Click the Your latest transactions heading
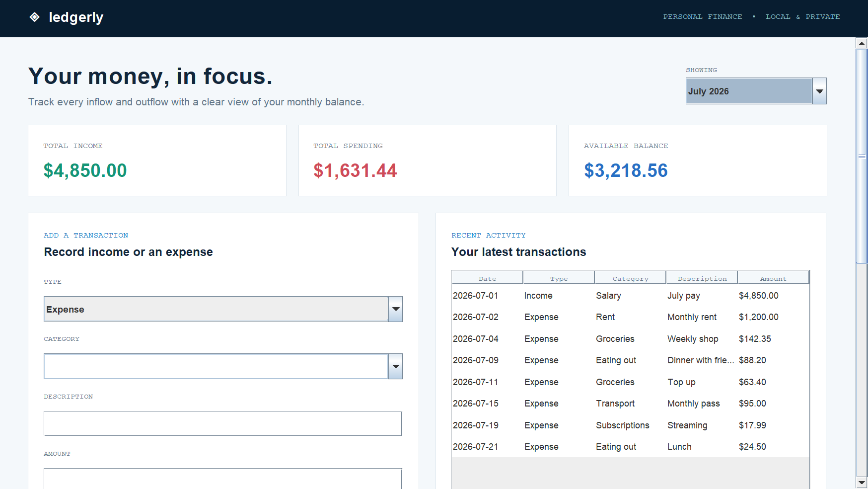868x489 pixels. (518, 252)
